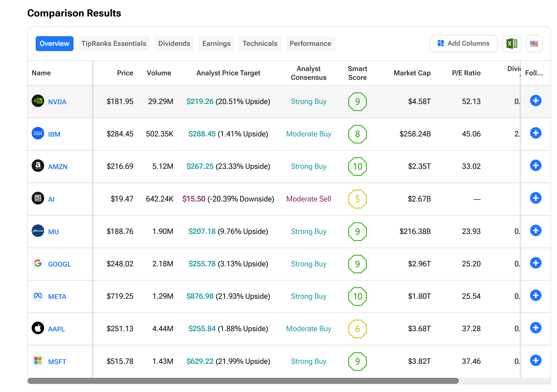Viewport: 557px width, 392px height.
Task: Switch to the Dividends tab
Action: [174, 44]
